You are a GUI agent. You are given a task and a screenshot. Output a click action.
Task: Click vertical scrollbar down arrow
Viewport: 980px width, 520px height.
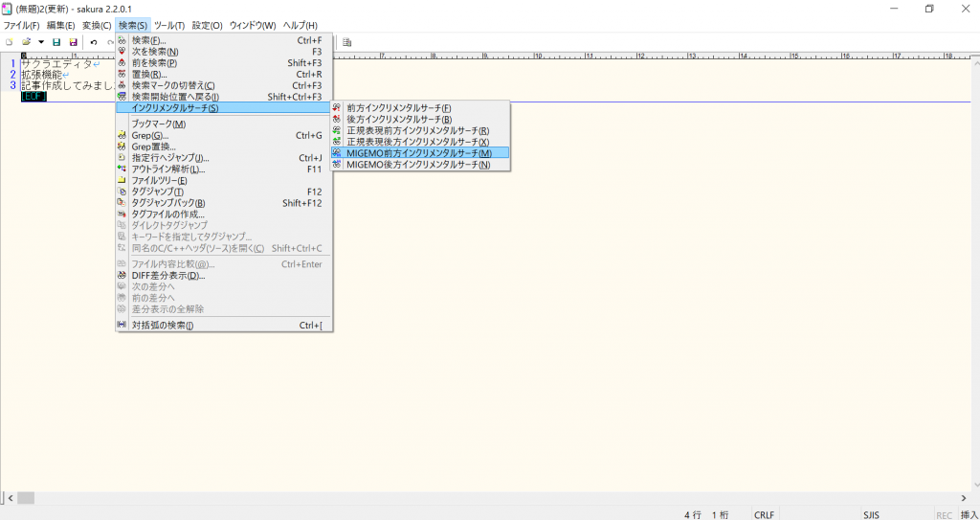pos(975,486)
